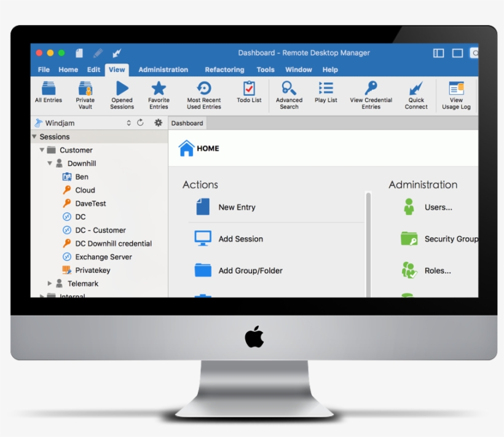Image resolution: width=504 pixels, height=437 pixels.
Task: Open the Todo List
Action: (x=249, y=89)
